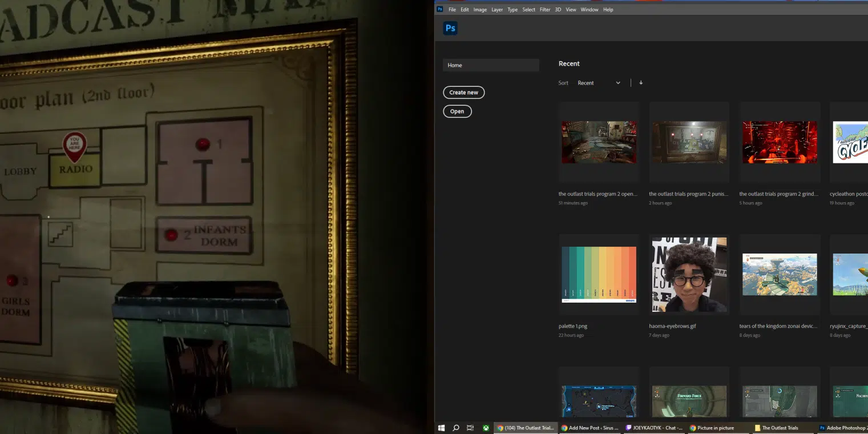The width and height of the screenshot is (868, 434).
Task: Open the Sort Recent dropdown
Action: pos(599,83)
